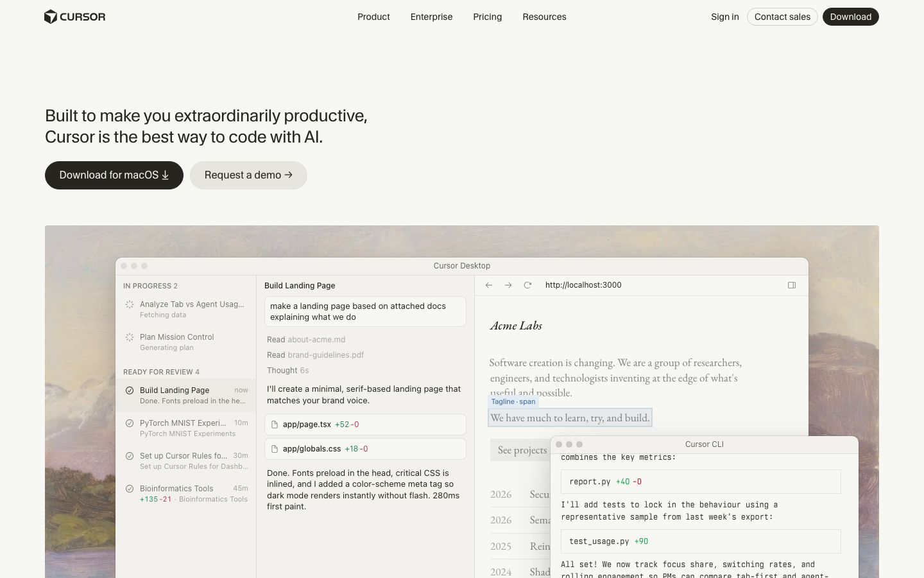Open the app/page.tsx file change
The width and height of the screenshot is (924, 578).
click(x=365, y=425)
